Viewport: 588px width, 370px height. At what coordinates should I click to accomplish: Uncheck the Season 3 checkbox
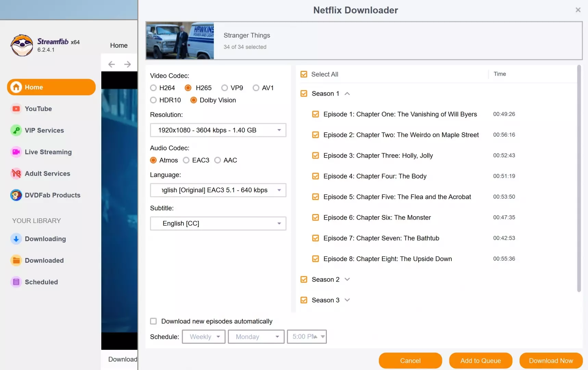coord(304,300)
